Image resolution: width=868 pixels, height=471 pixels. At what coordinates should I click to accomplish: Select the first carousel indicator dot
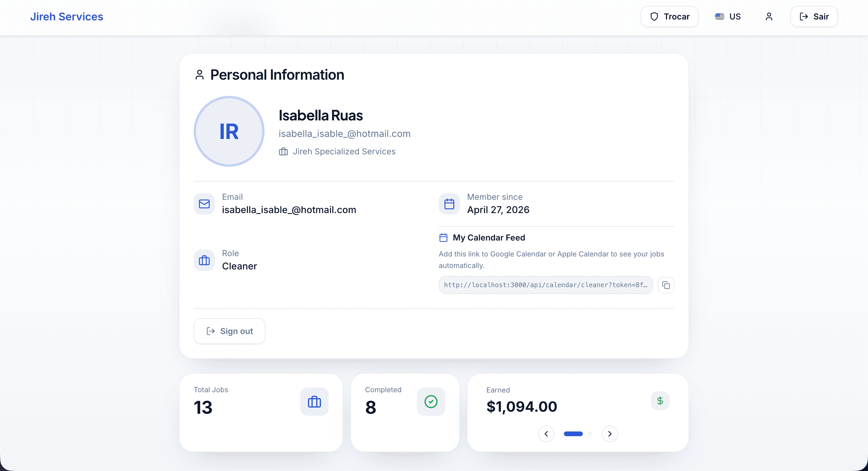point(573,434)
